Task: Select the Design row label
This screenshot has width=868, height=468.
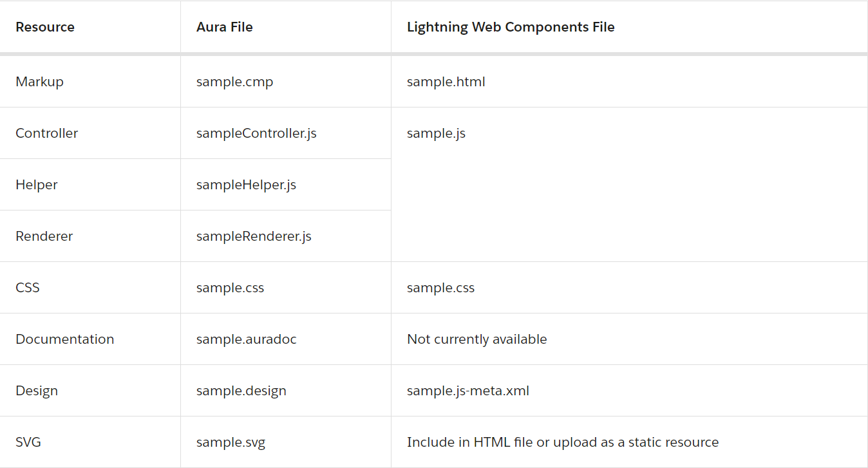Action: pos(37,391)
